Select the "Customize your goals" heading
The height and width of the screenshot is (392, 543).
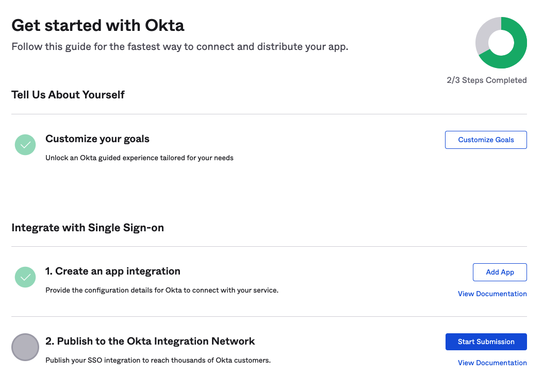(97, 139)
